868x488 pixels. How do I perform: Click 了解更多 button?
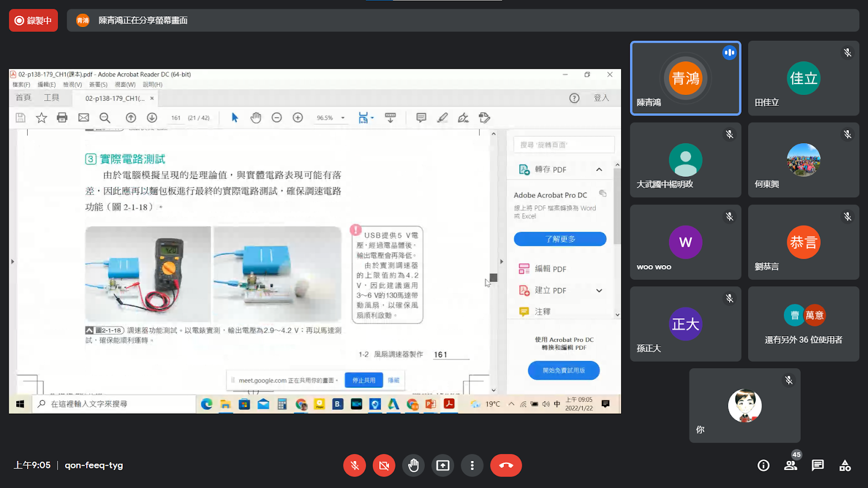pos(560,239)
